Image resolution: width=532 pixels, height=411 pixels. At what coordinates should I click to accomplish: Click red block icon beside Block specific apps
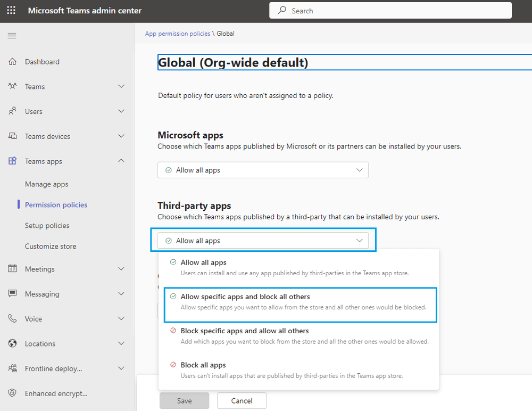[173, 330]
